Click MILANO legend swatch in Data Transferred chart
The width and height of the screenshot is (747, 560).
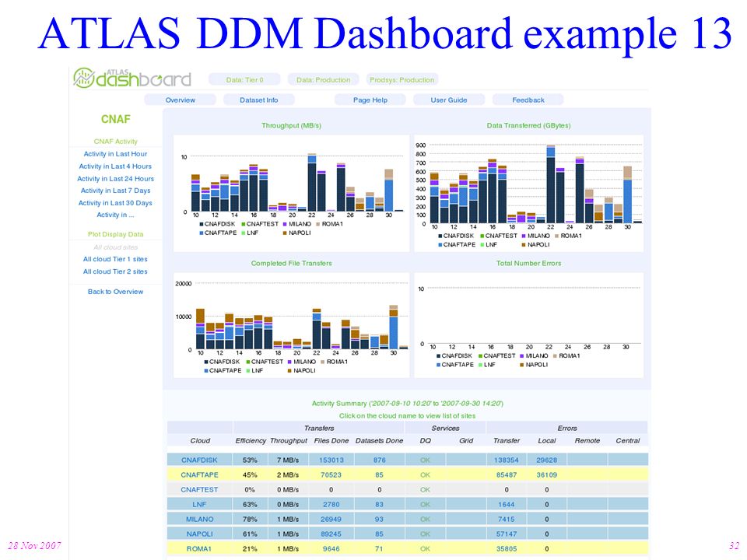[x=524, y=236]
